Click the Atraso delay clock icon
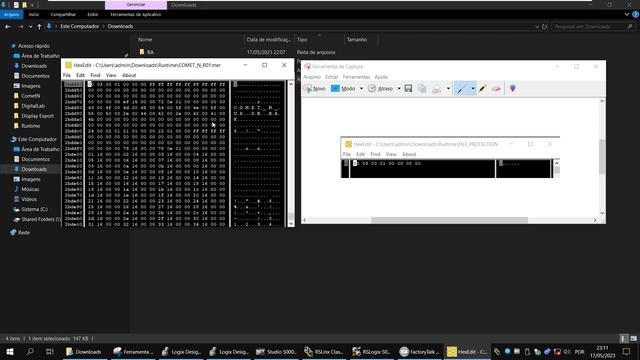 click(372, 89)
